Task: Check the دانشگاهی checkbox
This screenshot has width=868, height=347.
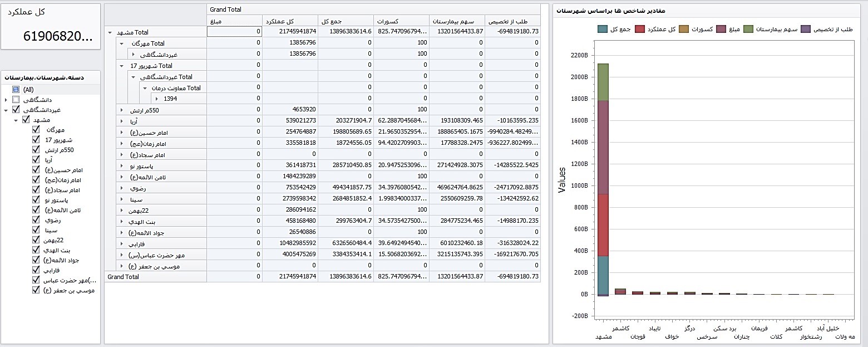Action: pos(16,100)
